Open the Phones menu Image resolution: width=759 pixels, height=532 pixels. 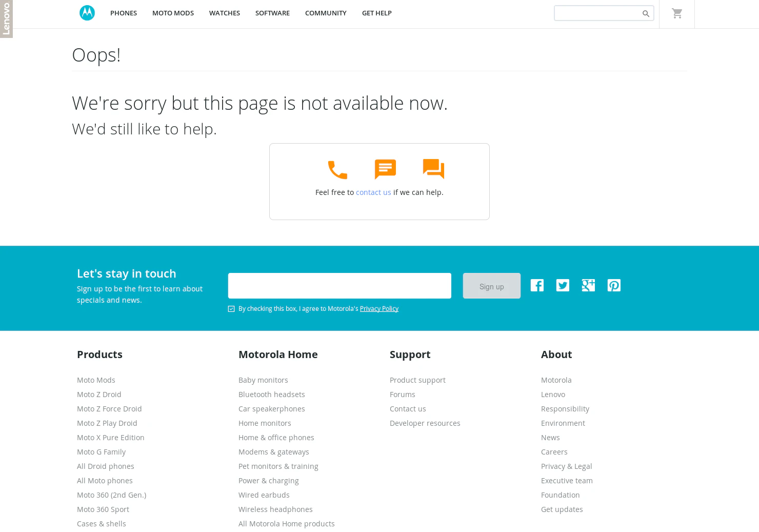(x=124, y=13)
